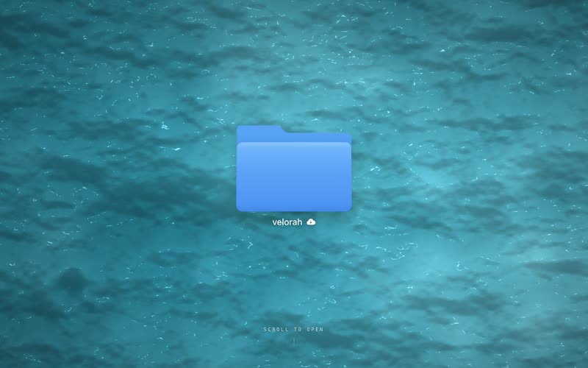Select the velorah folder name label
The width and height of the screenshot is (588, 368).
pyautogui.click(x=287, y=222)
